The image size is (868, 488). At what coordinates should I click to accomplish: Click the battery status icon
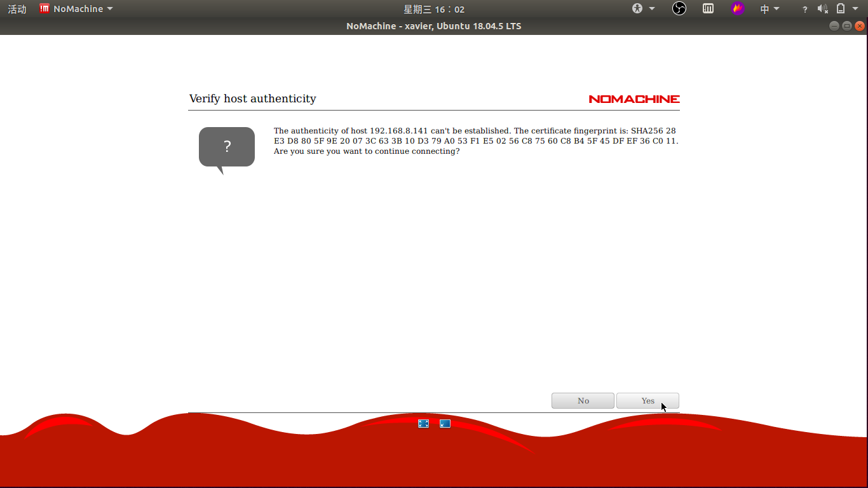click(x=841, y=9)
